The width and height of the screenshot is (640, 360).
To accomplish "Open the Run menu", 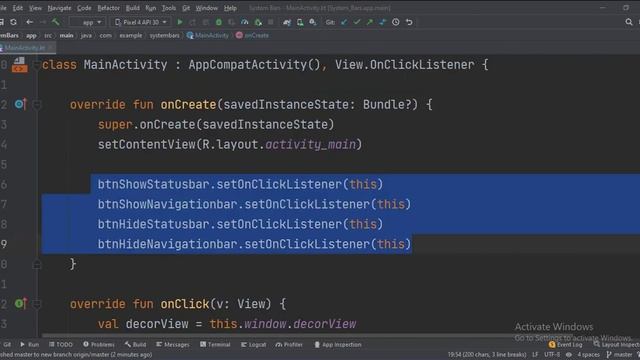I will coord(151,8).
